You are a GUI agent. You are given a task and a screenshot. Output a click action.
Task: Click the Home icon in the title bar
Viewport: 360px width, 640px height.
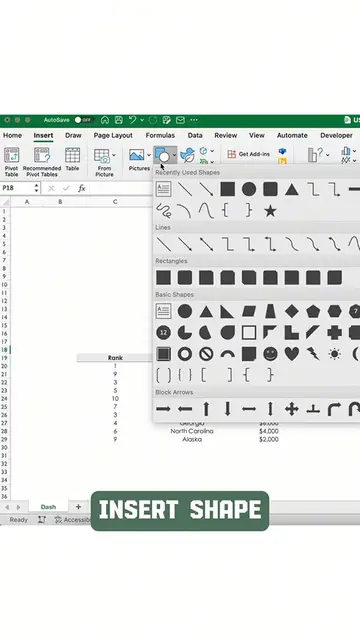[105, 120]
